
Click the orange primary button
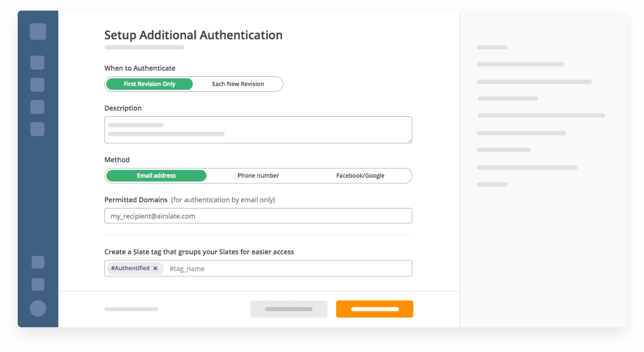click(375, 309)
